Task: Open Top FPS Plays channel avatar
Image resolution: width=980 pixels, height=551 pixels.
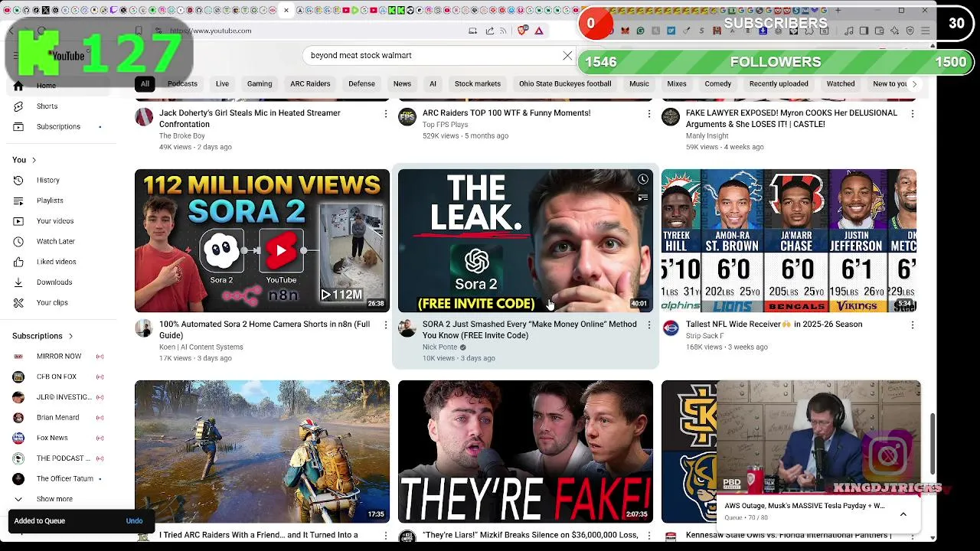Action: pos(407,116)
